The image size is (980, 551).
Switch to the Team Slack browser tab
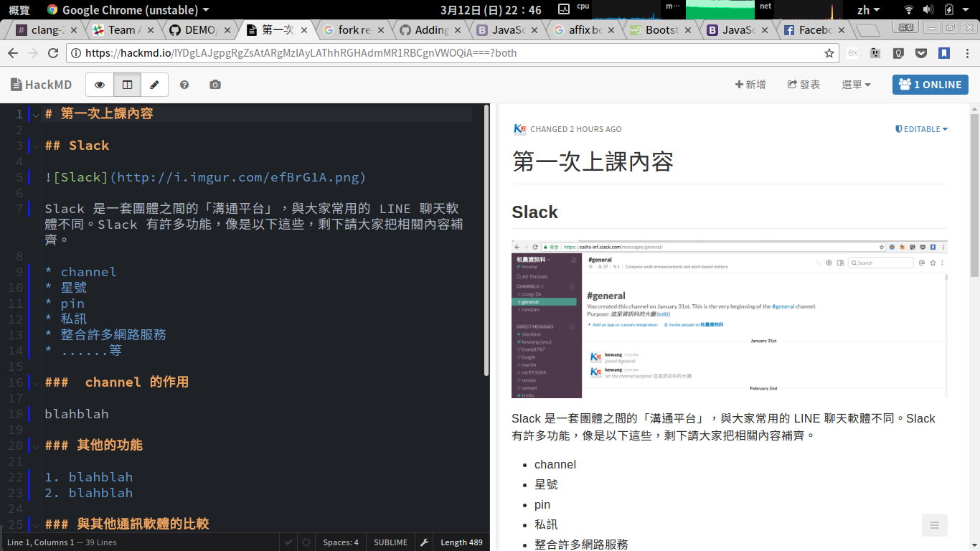click(x=123, y=30)
